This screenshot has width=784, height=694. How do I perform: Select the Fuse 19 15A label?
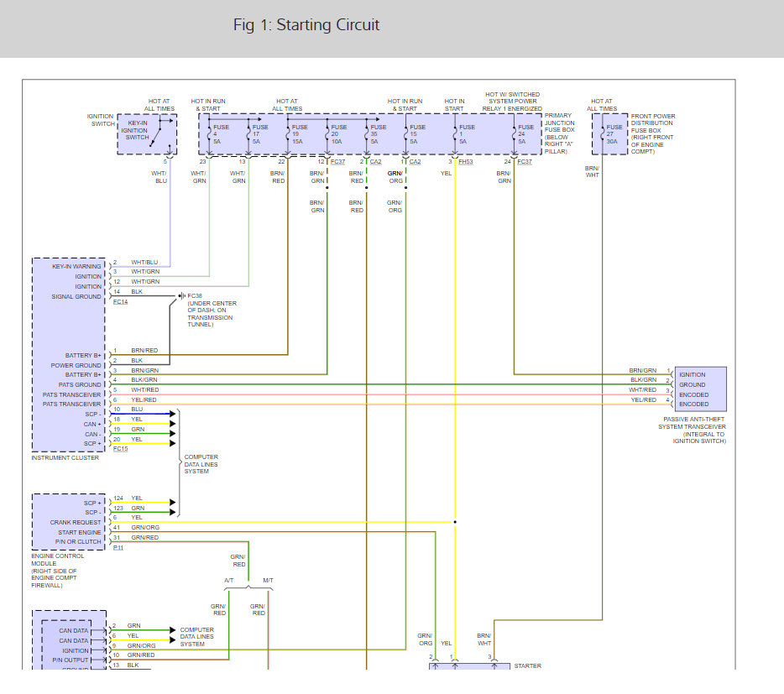click(x=300, y=134)
